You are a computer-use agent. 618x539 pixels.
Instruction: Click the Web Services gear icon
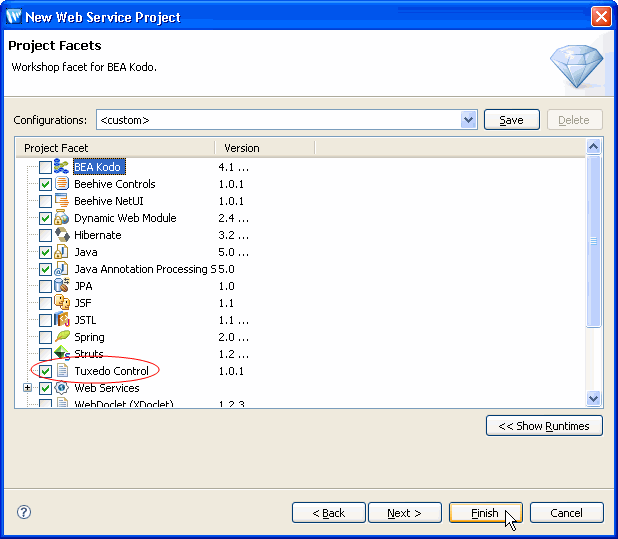[62, 388]
